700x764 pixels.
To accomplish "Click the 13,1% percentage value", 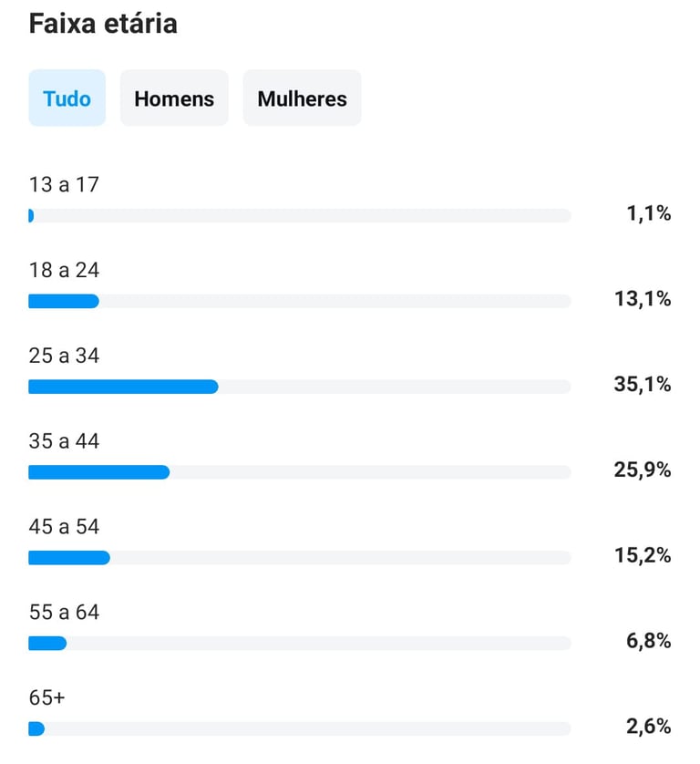I will (643, 299).
